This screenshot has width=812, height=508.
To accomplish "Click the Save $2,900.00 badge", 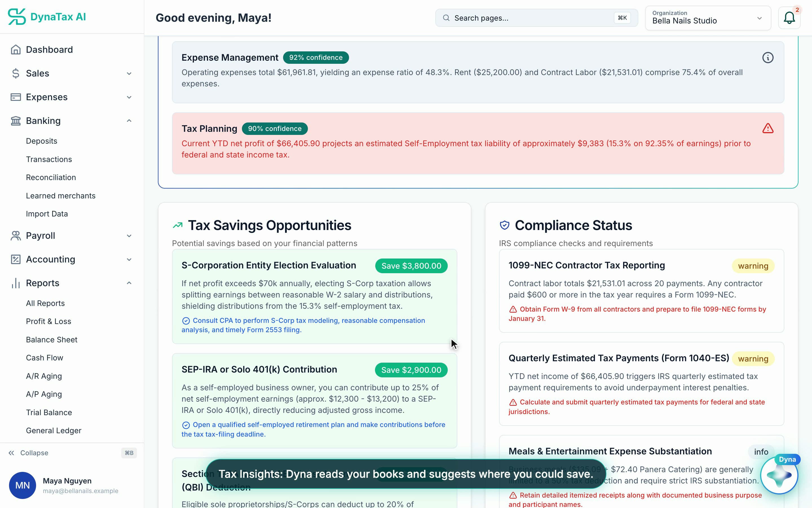I will click(x=411, y=370).
